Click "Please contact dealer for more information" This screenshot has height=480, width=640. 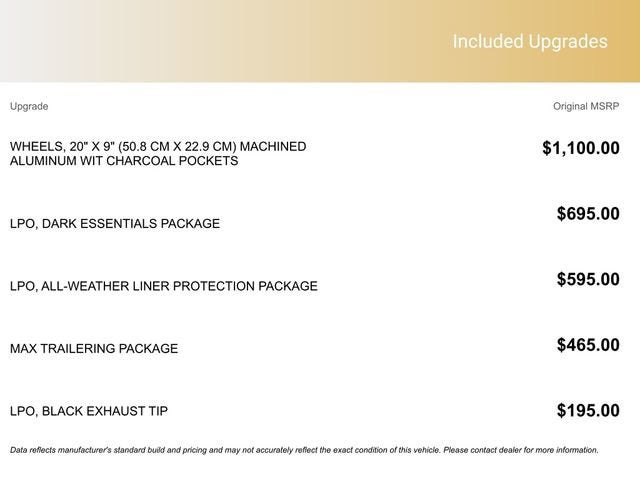(x=520, y=450)
